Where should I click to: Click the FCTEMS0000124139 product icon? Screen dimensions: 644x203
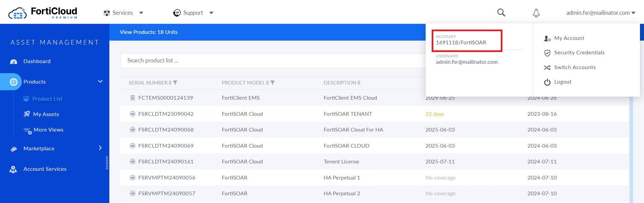[132, 98]
